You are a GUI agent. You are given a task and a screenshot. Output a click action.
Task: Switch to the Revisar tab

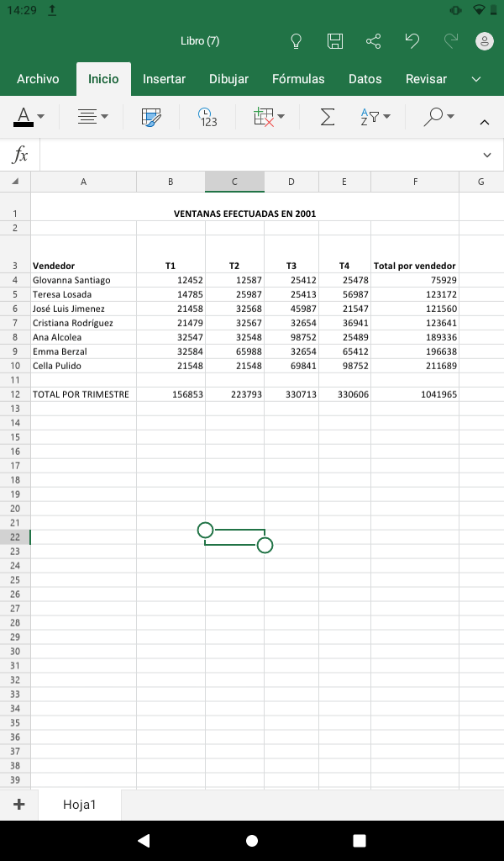coord(426,79)
